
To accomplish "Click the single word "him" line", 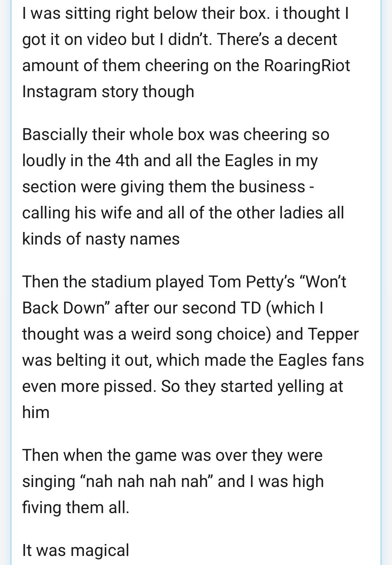I will (36, 412).
